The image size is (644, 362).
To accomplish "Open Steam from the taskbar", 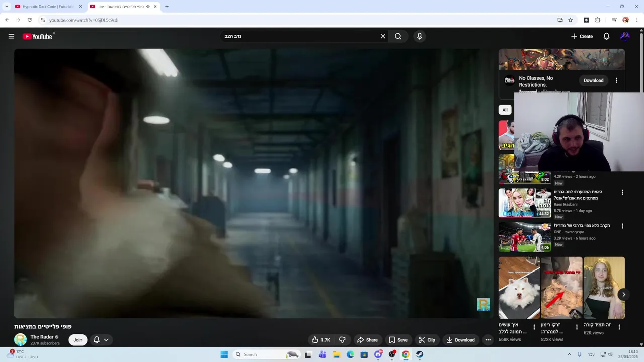I will click(x=419, y=354).
